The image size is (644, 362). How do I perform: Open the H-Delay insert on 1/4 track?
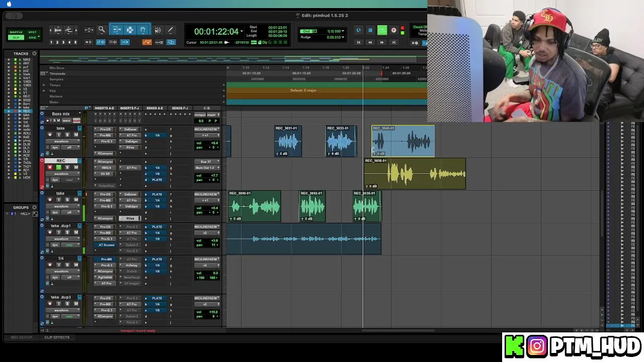tap(131, 265)
